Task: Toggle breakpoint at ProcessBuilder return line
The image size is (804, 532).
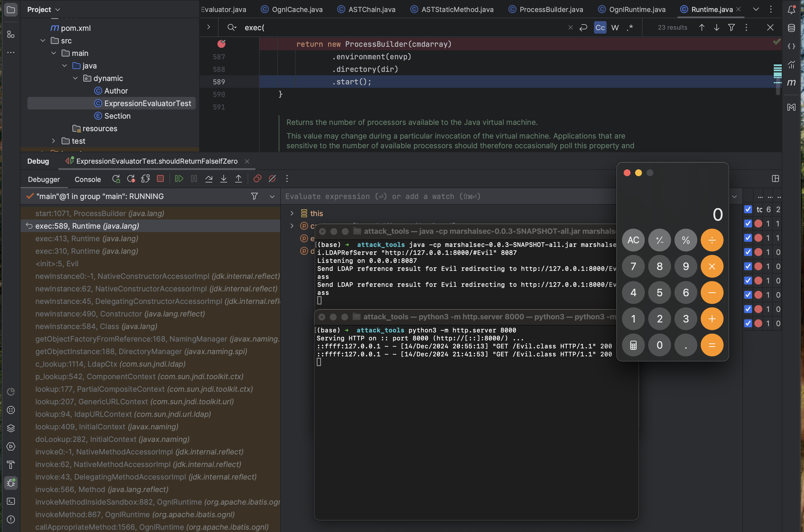Action: [x=221, y=44]
